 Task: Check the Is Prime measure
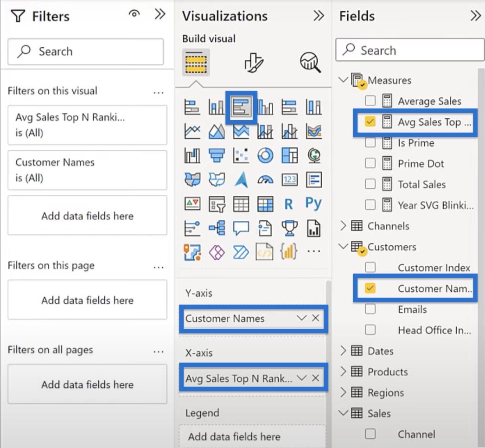click(x=370, y=142)
